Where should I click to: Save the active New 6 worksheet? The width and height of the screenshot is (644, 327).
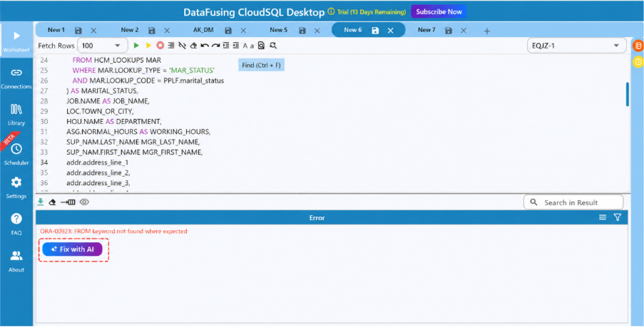[x=375, y=31]
